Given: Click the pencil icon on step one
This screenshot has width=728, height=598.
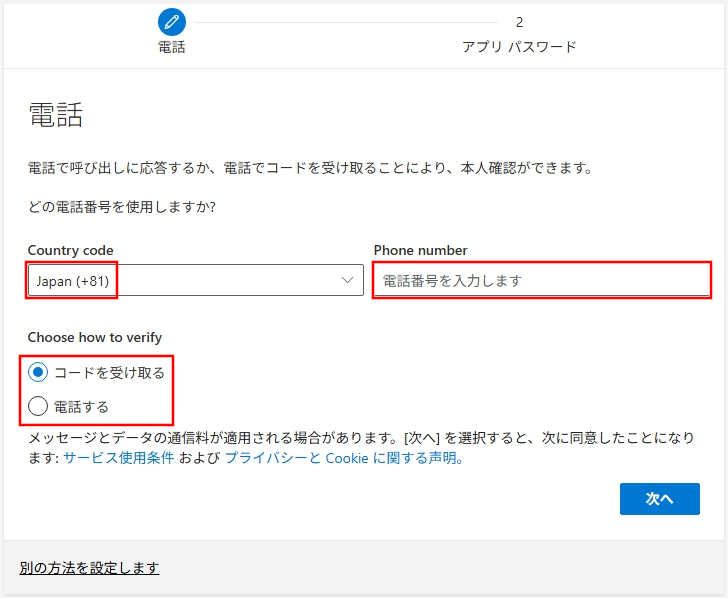Looking at the screenshot, I should pyautogui.click(x=172, y=21).
